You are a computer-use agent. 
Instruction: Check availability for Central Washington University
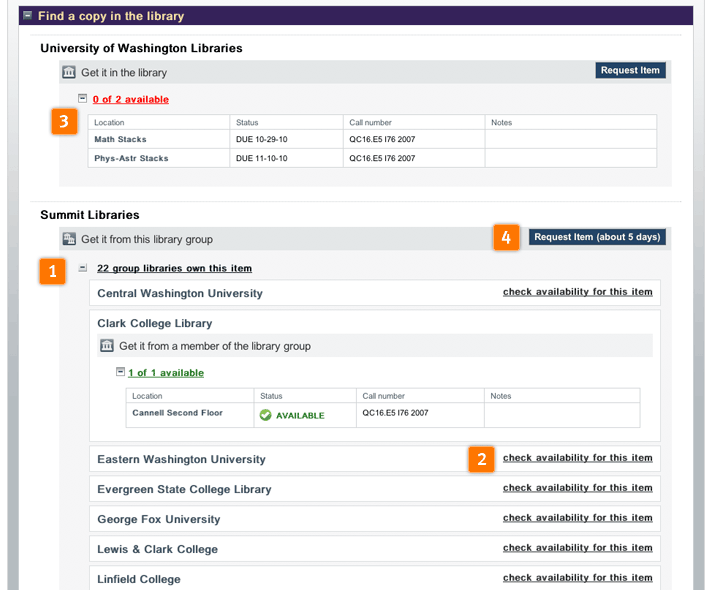tap(577, 292)
